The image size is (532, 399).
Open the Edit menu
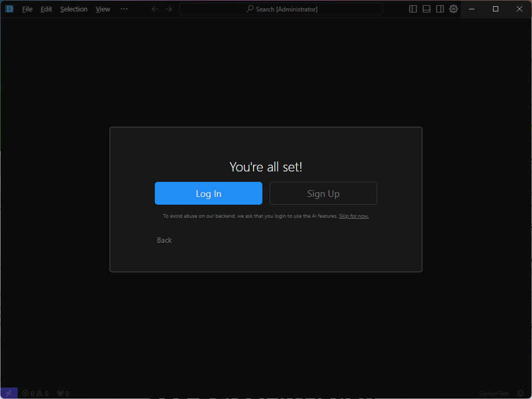point(46,9)
